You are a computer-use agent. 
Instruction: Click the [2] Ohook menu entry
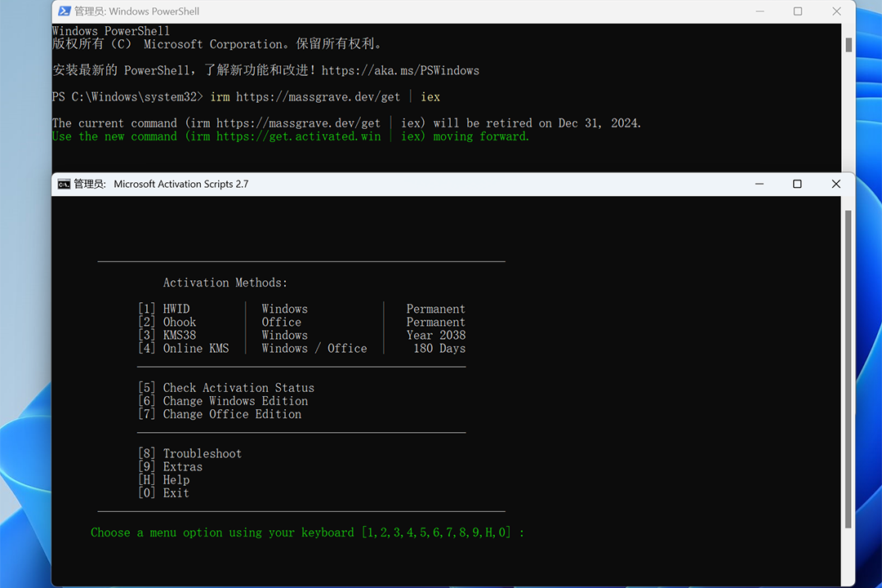tap(167, 322)
